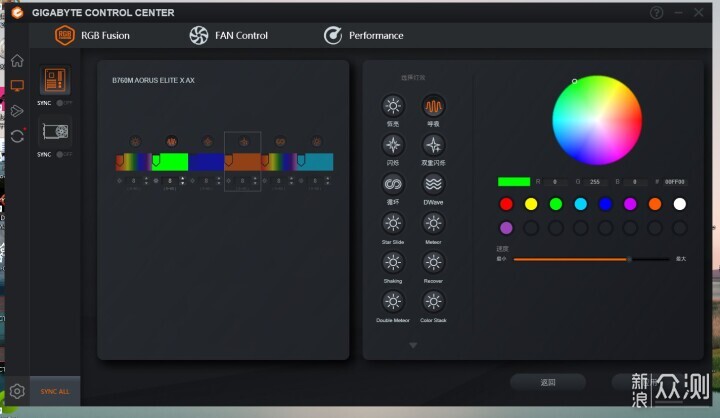This screenshot has height=418, width=720.
Task: Click the B value input field
Action: 635,182
